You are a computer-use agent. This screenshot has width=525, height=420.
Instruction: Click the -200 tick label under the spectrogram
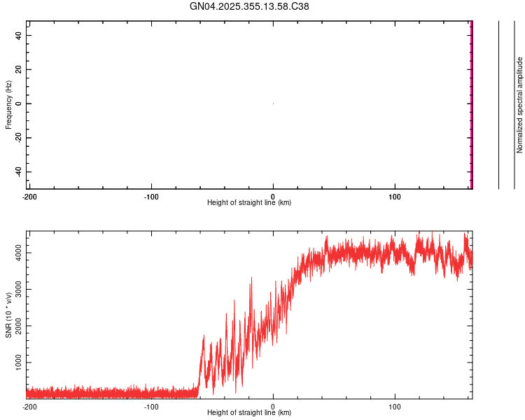(x=29, y=197)
